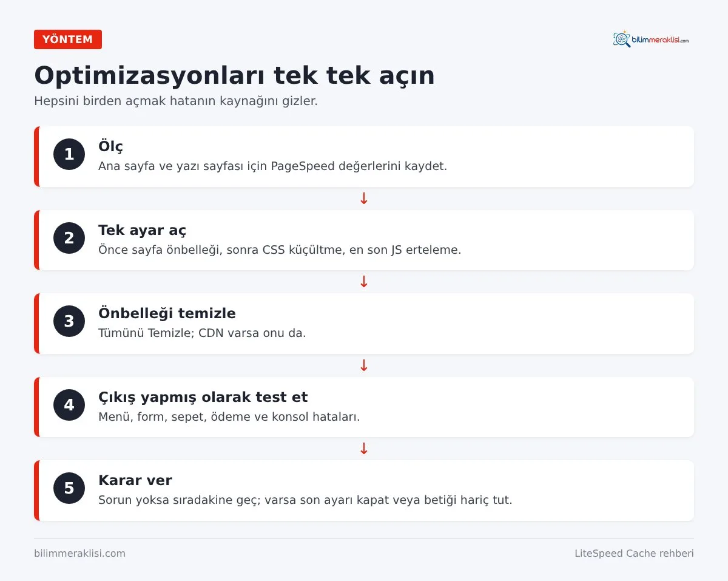Click the 'Karar ver' step title
The width and height of the screenshot is (728, 581).
click(x=135, y=480)
